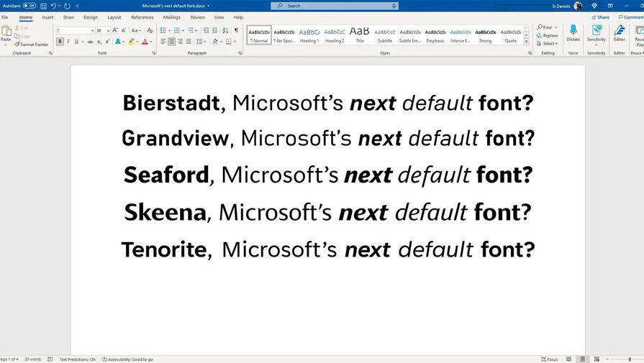
Task: Switch to the Insert tab
Action: [x=47, y=17]
